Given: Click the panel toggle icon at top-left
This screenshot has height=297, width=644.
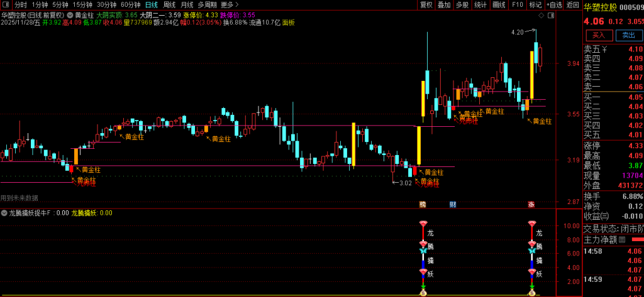Looking at the screenshot, I should [x=7, y=4].
